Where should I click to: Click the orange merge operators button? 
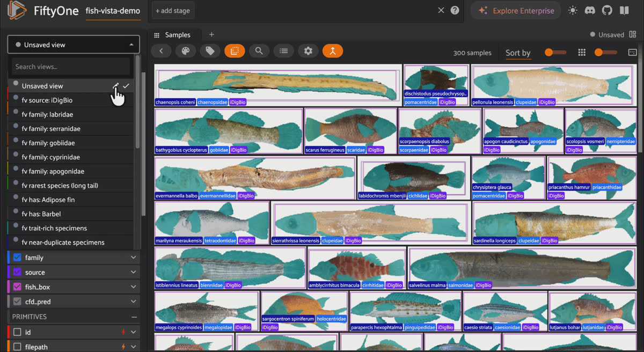[333, 51]
